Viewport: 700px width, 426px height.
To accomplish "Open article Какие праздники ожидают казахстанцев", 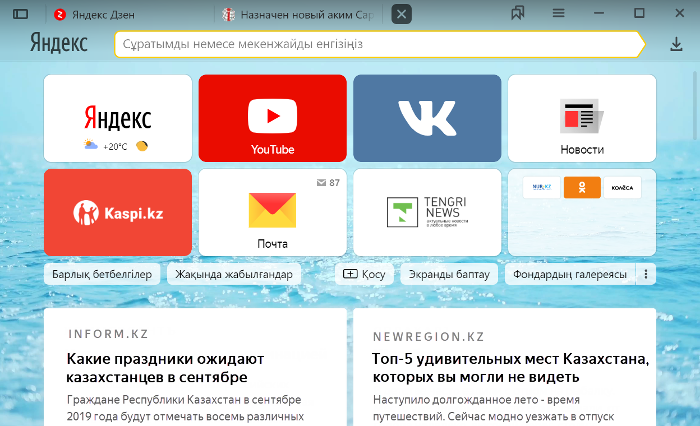I will pyautogui.click(x=165, y=368).
